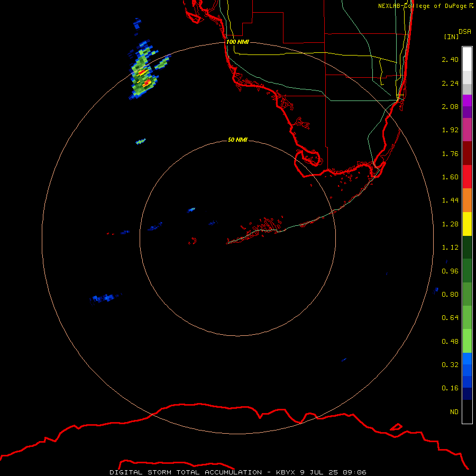Select the 2.40 legend value

tap(450, 59)
